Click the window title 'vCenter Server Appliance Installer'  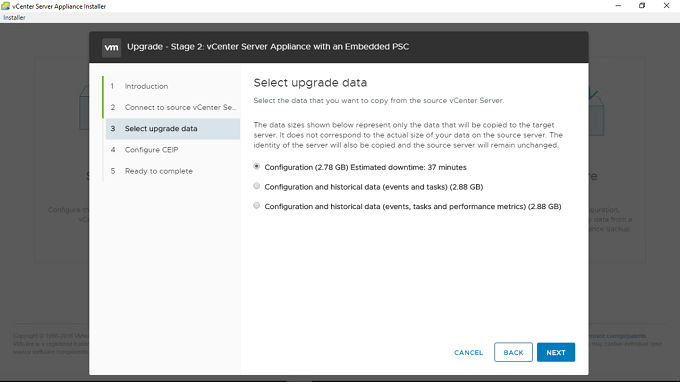click(59, 7)
